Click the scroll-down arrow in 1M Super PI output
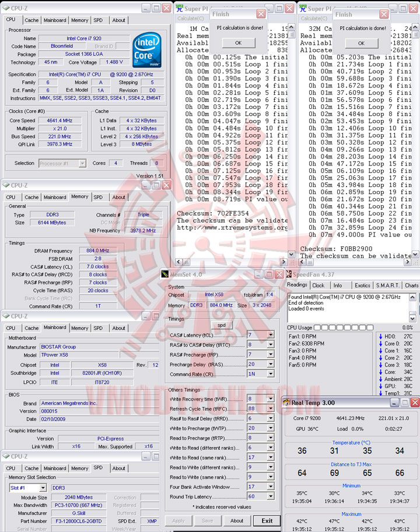Viewport: 420px width, 532px height. coord(291,254)
